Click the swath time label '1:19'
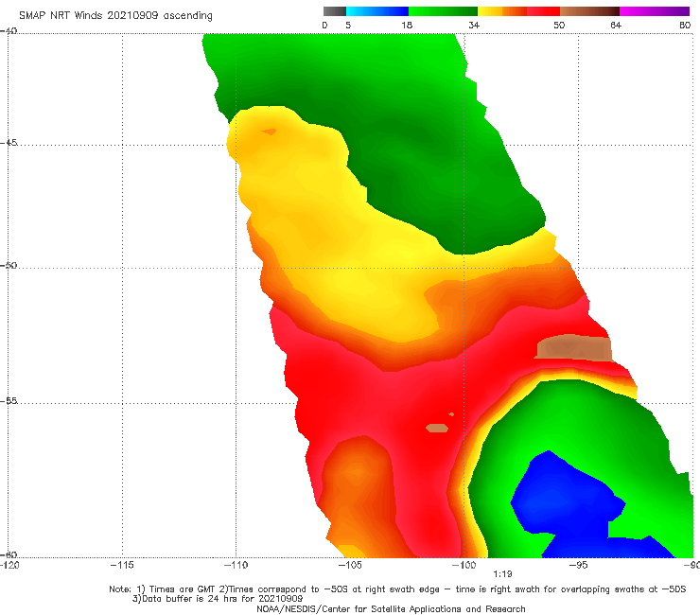 (x=502, y=574)
